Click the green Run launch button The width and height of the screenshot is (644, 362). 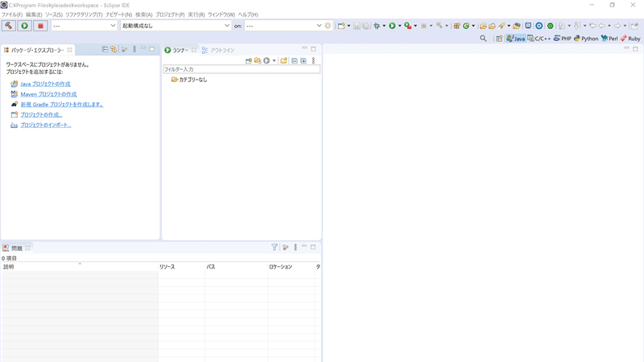point(25,26)
